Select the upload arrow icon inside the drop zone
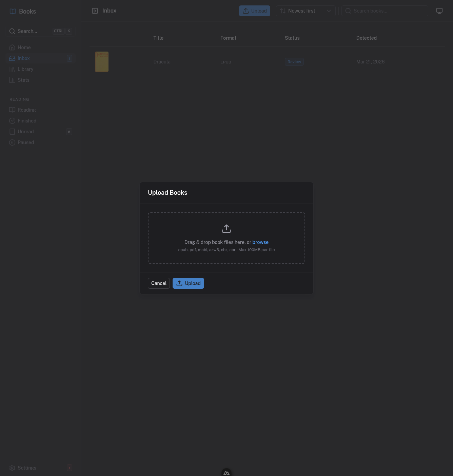This screenshot has width=453, height=476. tap(226, 228)
